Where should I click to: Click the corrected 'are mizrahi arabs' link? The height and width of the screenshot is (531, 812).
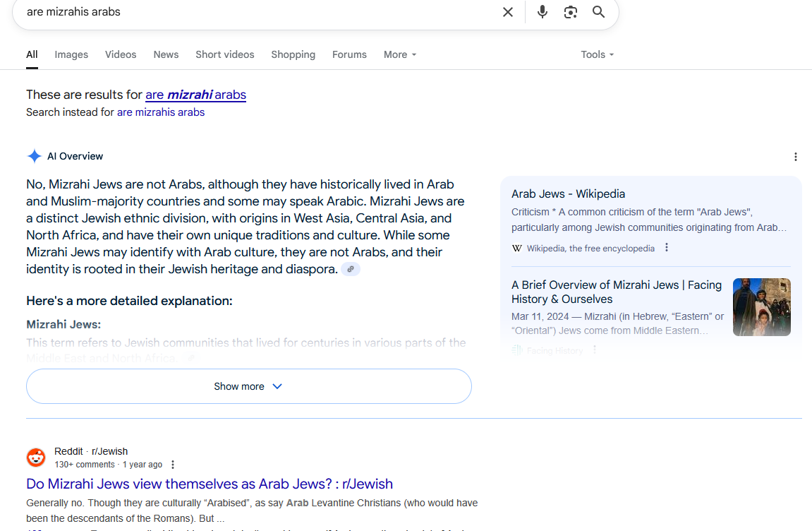pos(195,95)
